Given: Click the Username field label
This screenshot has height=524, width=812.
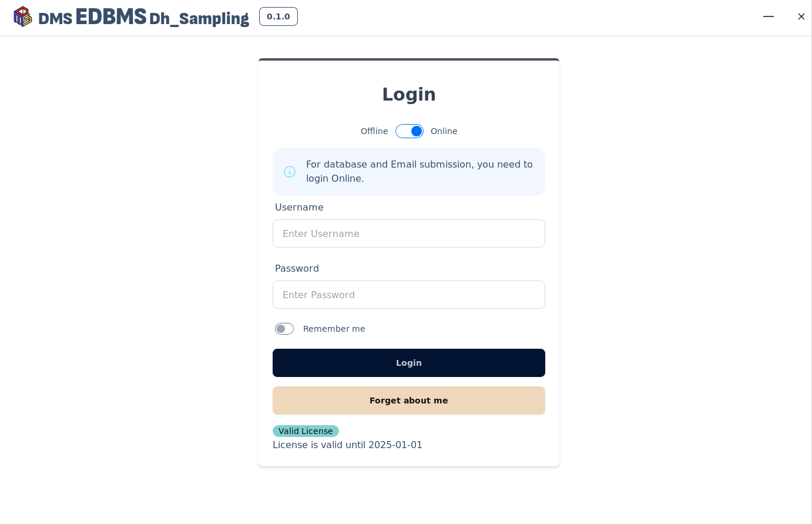Looking at the screenshot, I should click(x=299, y=207).
